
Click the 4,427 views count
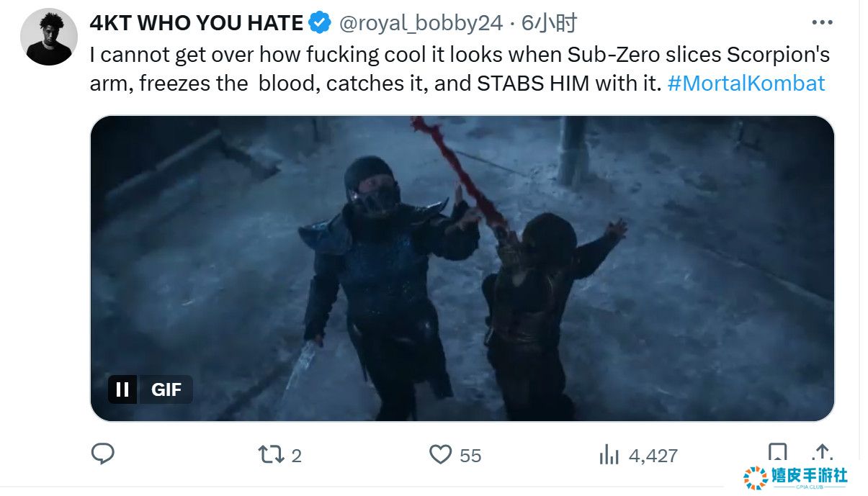pos(653,456)
